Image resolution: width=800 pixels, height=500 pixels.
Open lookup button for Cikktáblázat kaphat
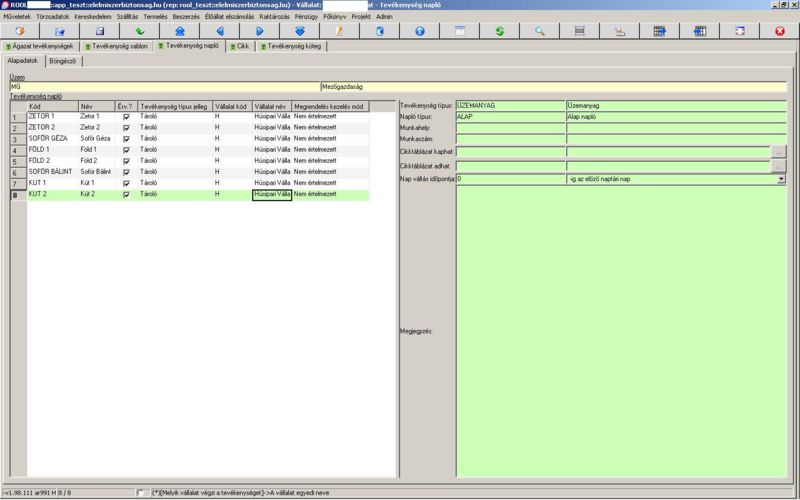[779, 153]
